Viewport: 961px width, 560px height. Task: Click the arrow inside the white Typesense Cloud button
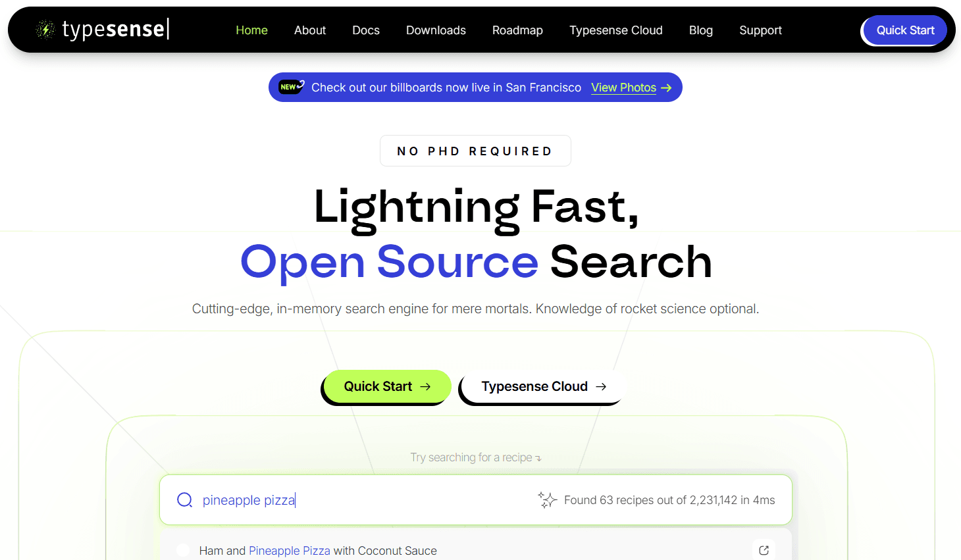[601, 387]
